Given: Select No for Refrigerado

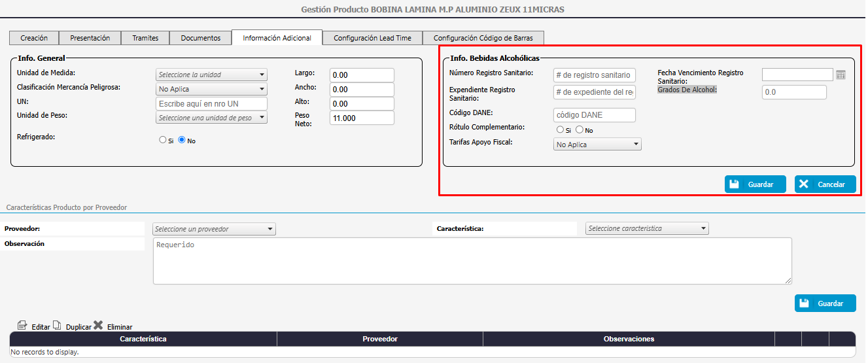Looking at the screenshot, I should click(182, 139).
